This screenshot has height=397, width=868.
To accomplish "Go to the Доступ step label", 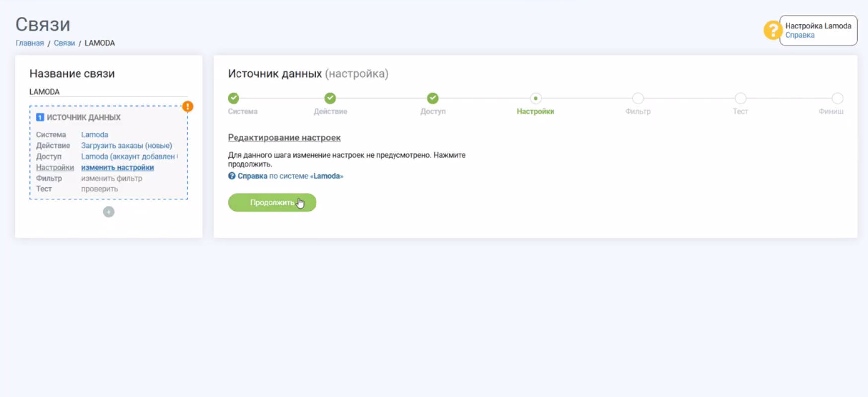I will point(433,111).
